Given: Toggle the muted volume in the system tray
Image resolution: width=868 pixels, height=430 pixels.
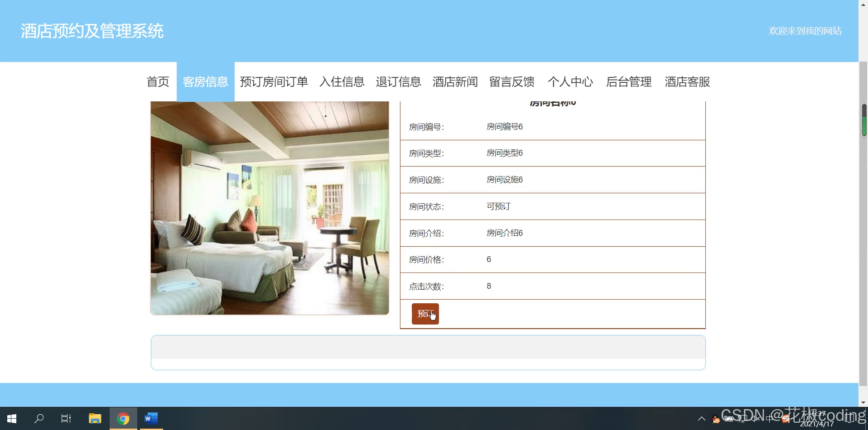Looking at the screenshot, I should click(756, 419).
